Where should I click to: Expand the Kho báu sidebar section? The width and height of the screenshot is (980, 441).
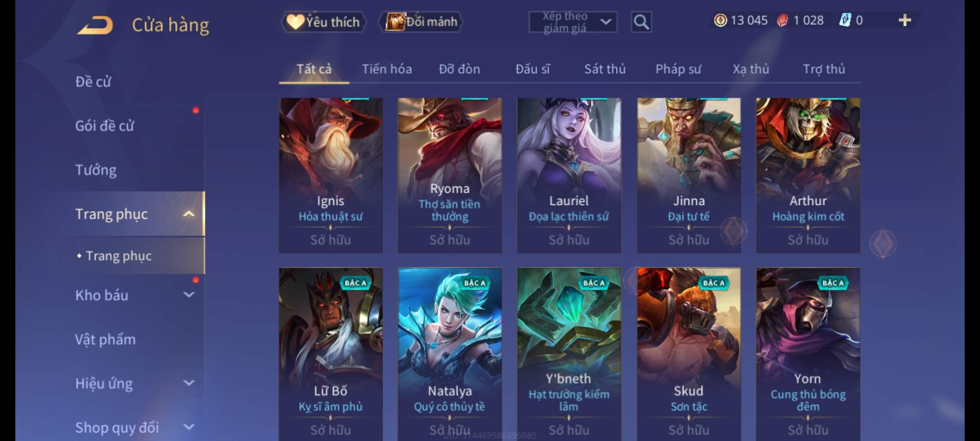tap(189, 294)
